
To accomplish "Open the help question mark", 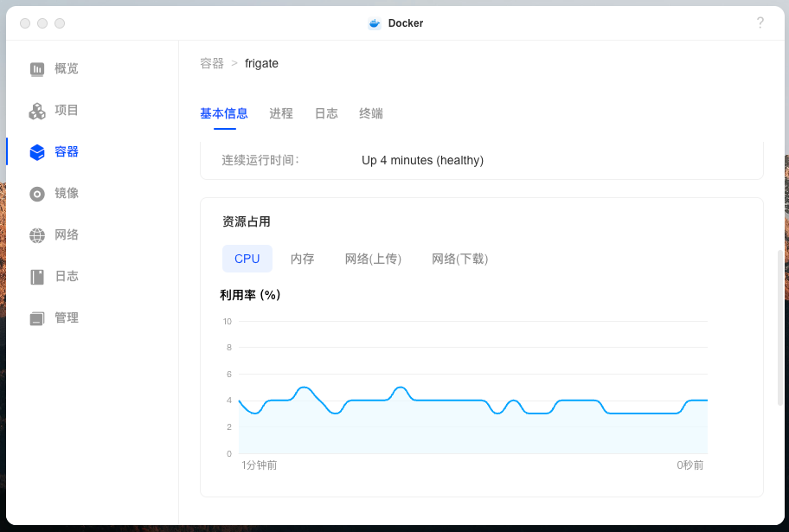I will (x=760, y=22).
